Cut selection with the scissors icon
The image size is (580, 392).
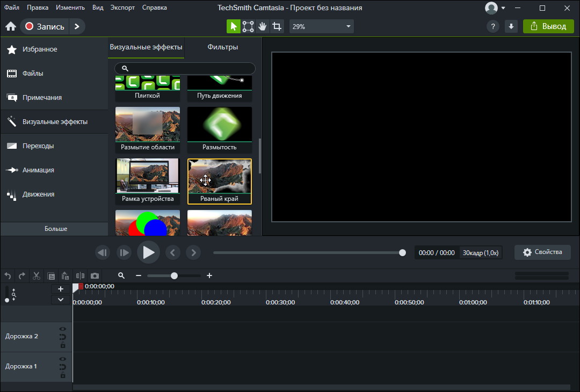tap(37, 275)
